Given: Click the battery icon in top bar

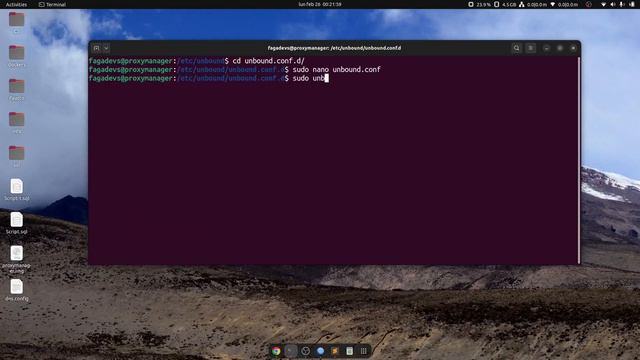Looking at the screenshot, I should pyautogui.click(x=631, y=4).
